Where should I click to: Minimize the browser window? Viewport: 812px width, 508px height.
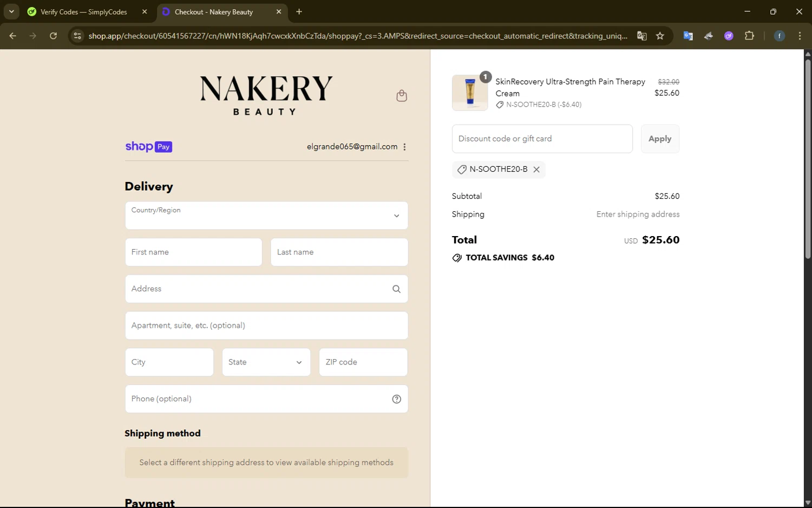(747, 11)
